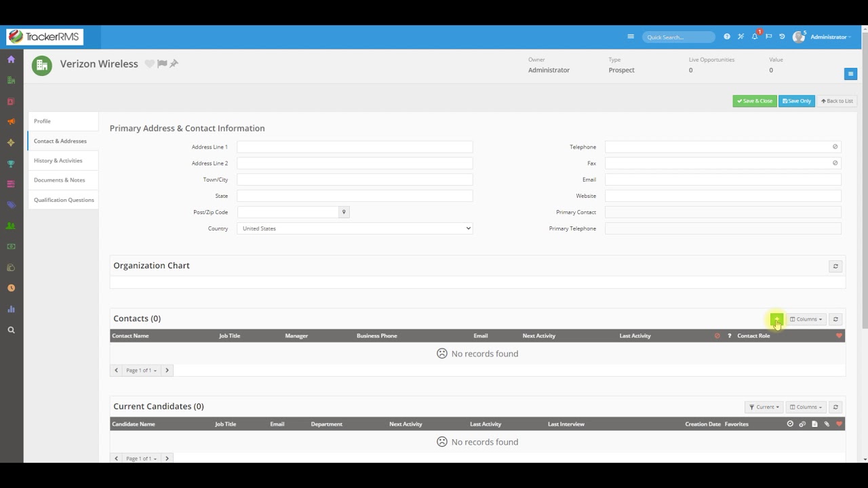Open the Candidates Columns dropdown
The height and width of the screenshot is (488, 868).
(x=806, y=407)
